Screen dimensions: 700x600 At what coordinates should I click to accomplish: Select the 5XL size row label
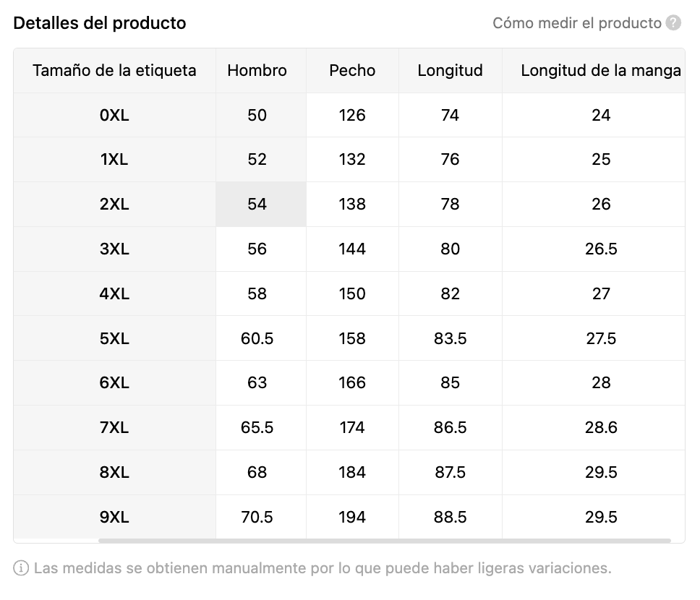(x=114, y=338)
